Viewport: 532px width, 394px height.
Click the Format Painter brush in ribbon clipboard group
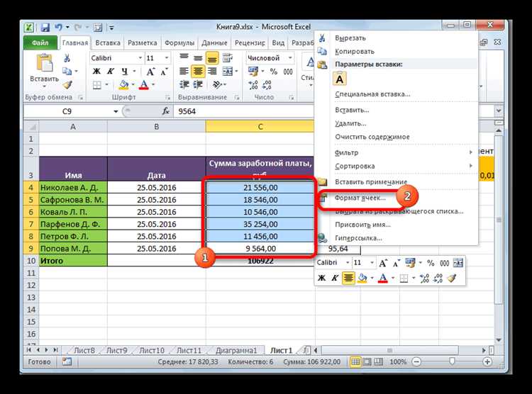67,85
